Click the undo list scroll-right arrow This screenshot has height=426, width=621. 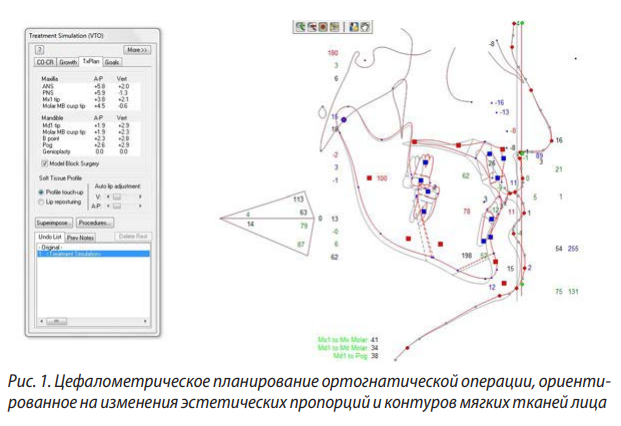(145, 321)
